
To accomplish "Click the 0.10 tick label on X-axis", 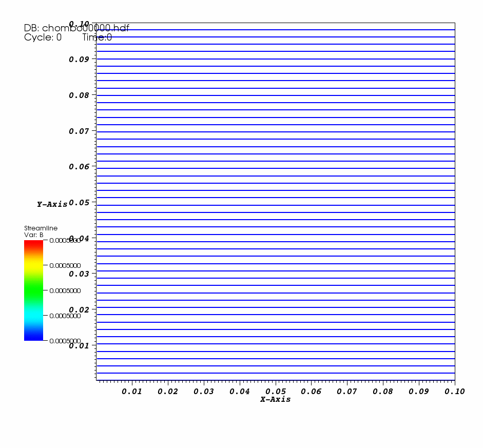I will [x=455, y=392].
